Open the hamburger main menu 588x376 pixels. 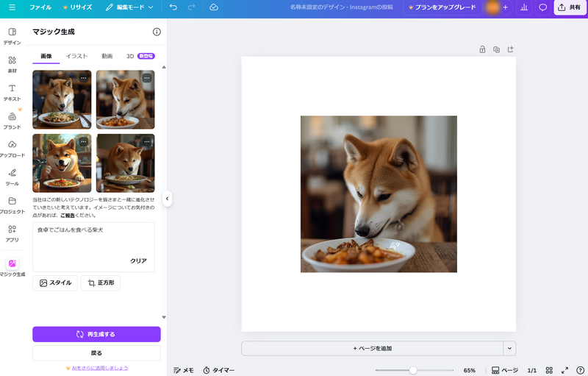(x=12, y=7)
